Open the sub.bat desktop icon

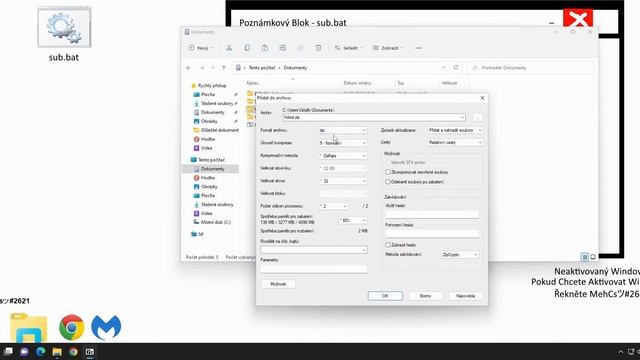(64, 34)
